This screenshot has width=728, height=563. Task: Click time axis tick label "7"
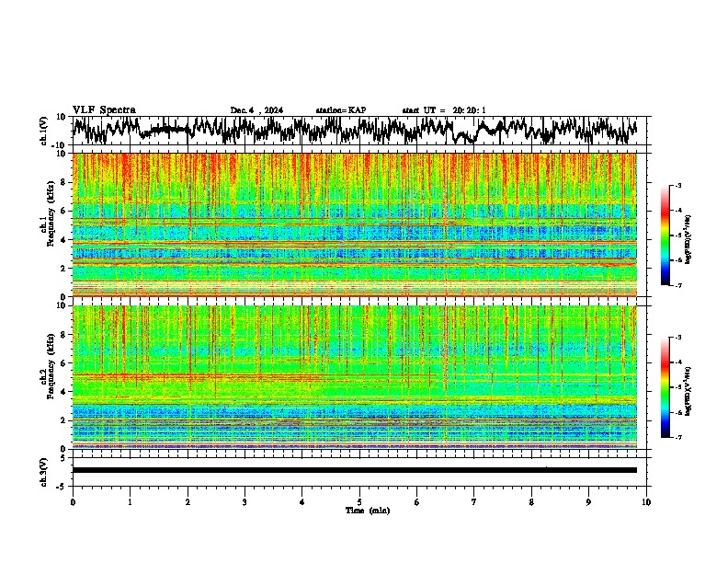(474, 502)
